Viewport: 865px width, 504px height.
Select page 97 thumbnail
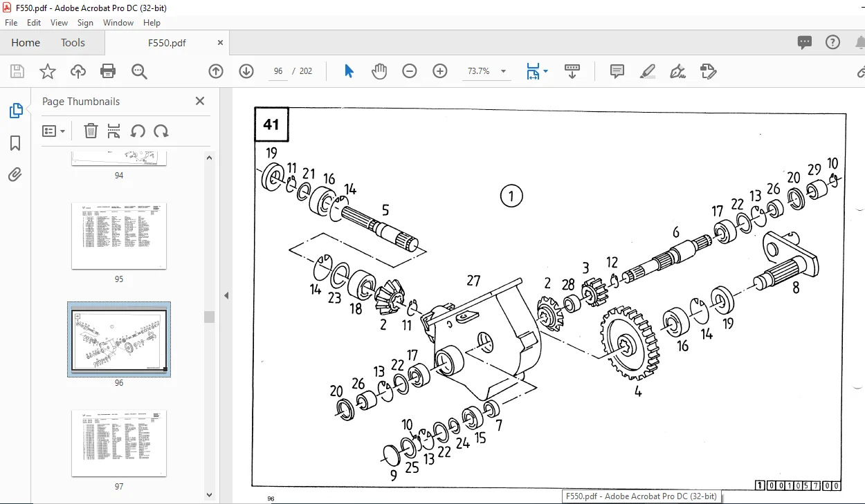point(119,443)
